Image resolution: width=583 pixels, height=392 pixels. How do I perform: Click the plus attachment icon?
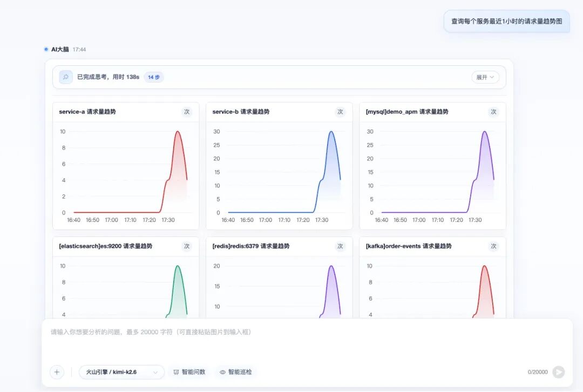tap(57, 372)
